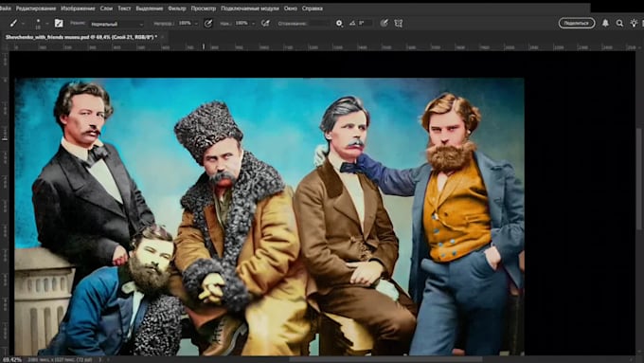644x363 pixels.
Task: Open symmetry paint butterfly options
Action: pos(399,24)
